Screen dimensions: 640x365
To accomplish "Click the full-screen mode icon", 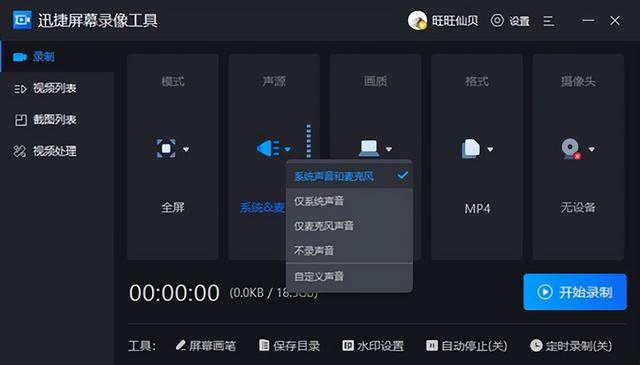I will point(166,149).
